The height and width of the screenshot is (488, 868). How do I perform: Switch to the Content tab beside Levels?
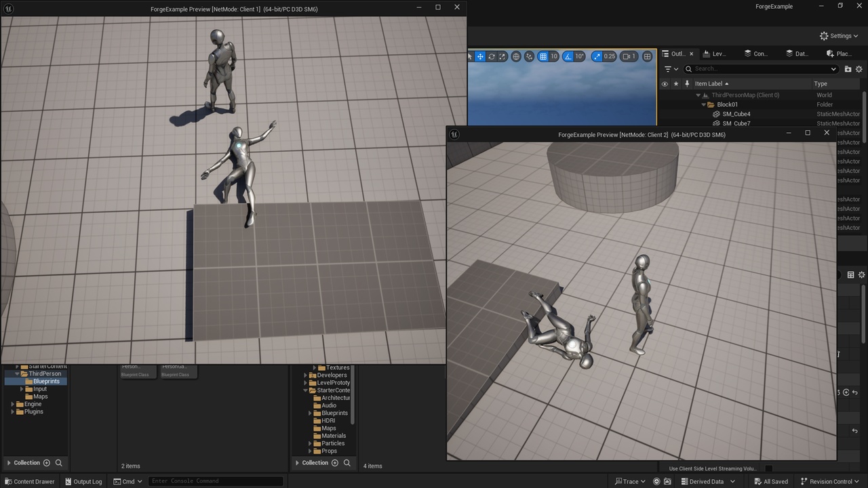[755, 54]
